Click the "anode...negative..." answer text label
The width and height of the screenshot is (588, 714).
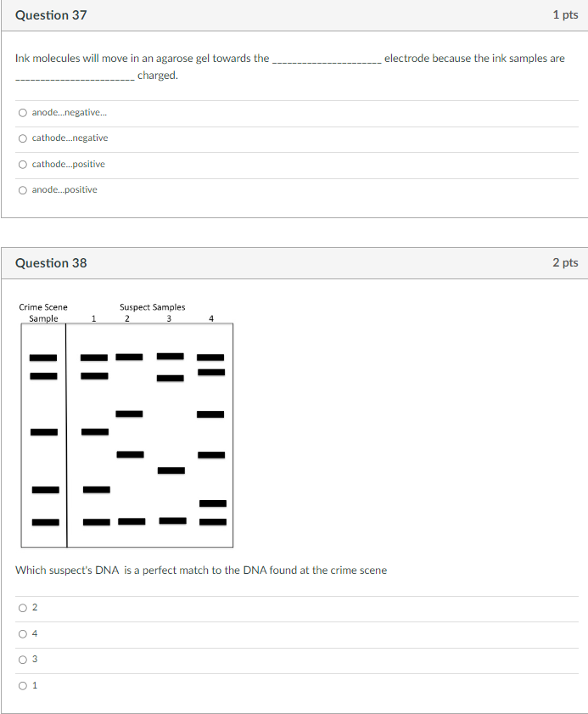click(x=70, y=112)
